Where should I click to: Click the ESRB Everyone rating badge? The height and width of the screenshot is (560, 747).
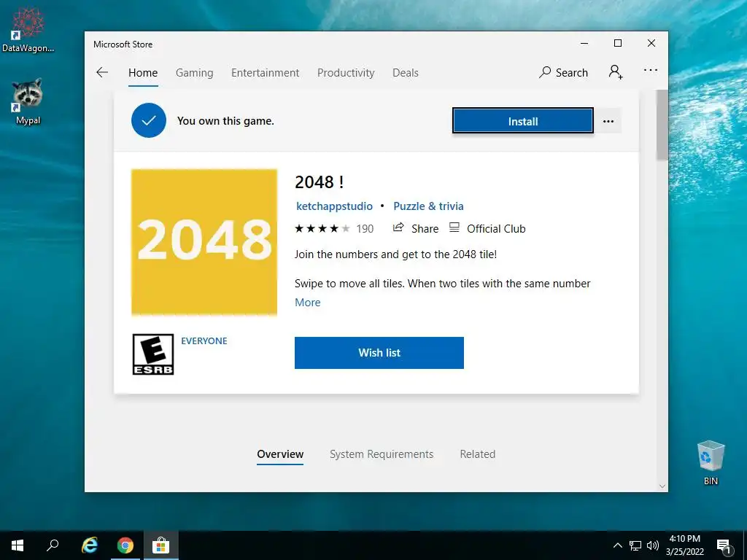point(153,354)
